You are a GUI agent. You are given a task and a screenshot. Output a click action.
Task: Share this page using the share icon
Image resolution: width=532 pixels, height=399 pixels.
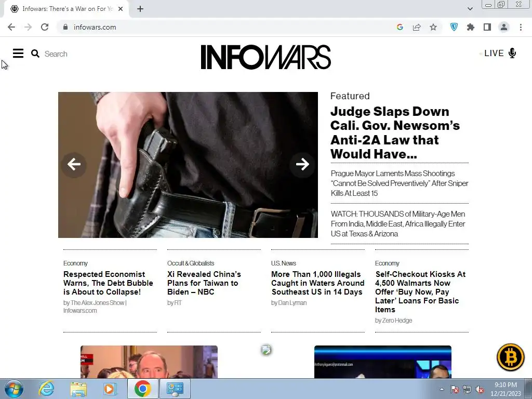click(x=417, y=27)
